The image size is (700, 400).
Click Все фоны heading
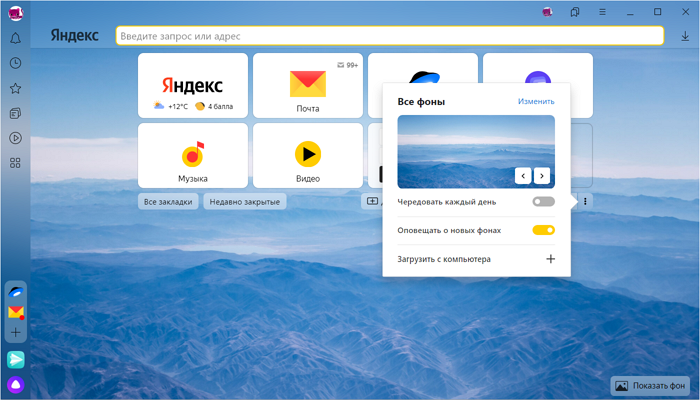click(x=421, y=102)
